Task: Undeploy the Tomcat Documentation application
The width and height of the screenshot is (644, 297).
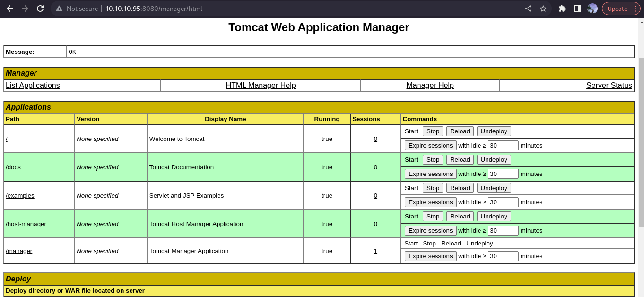Action: pyautogui.click(x=494, y=160)
